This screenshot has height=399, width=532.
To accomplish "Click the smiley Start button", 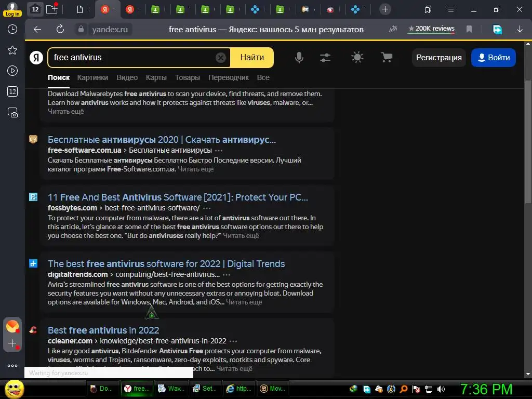I will click(x=14, y=389).
